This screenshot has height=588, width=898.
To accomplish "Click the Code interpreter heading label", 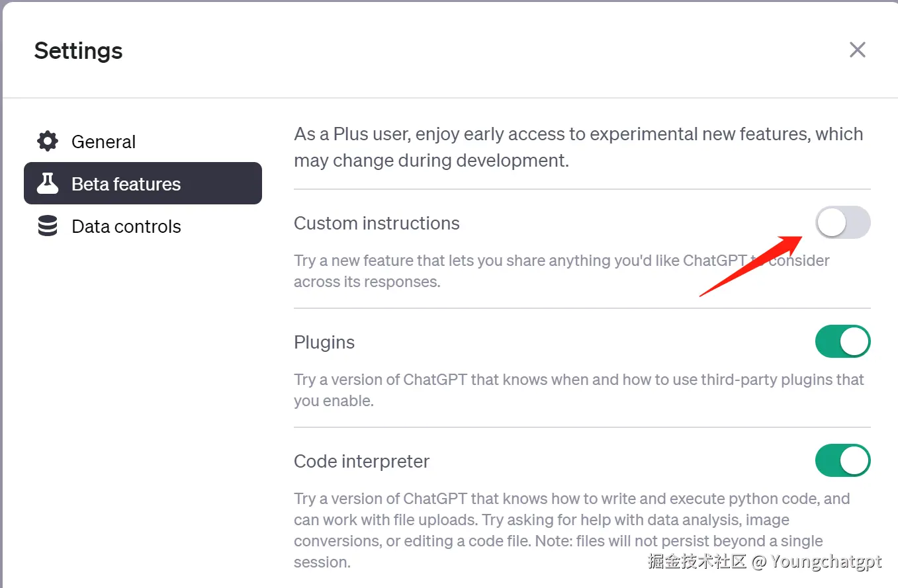I will 361,462.
